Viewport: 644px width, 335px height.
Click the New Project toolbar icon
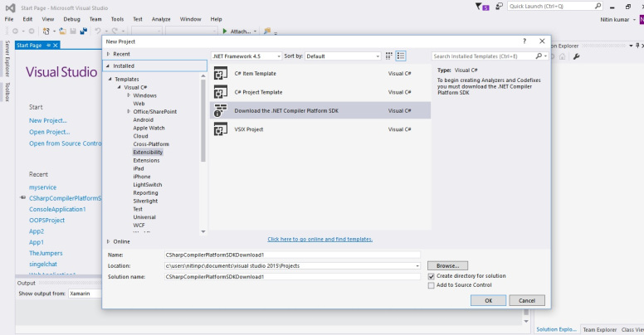[46, 32]
